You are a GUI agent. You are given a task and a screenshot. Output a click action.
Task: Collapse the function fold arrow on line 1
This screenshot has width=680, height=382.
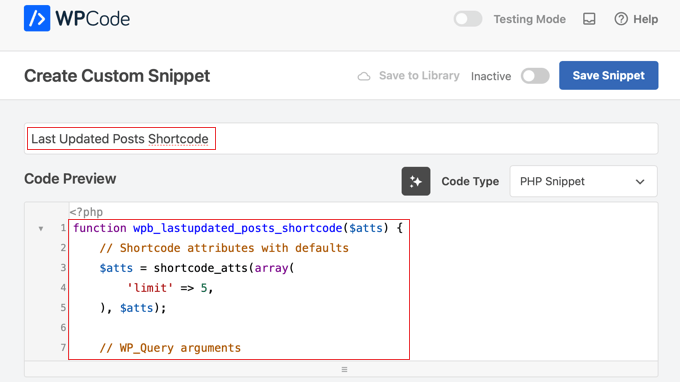(x=41, y=229)
